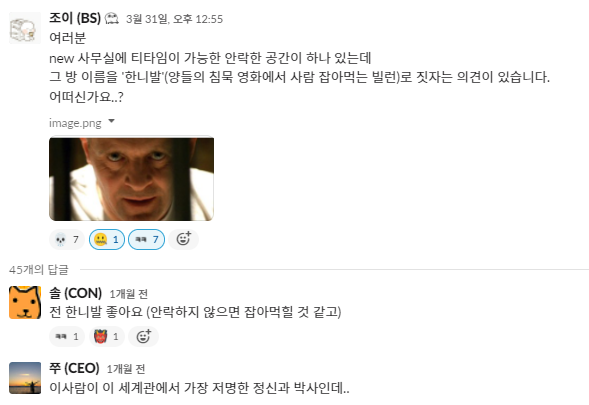Click the status emoji next to 조이 (BS)
This screenshot has height=405, width=589.
112,18
